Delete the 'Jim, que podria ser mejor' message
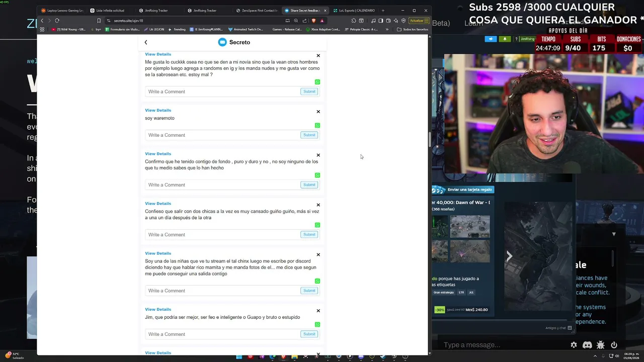 pos(318,311)
